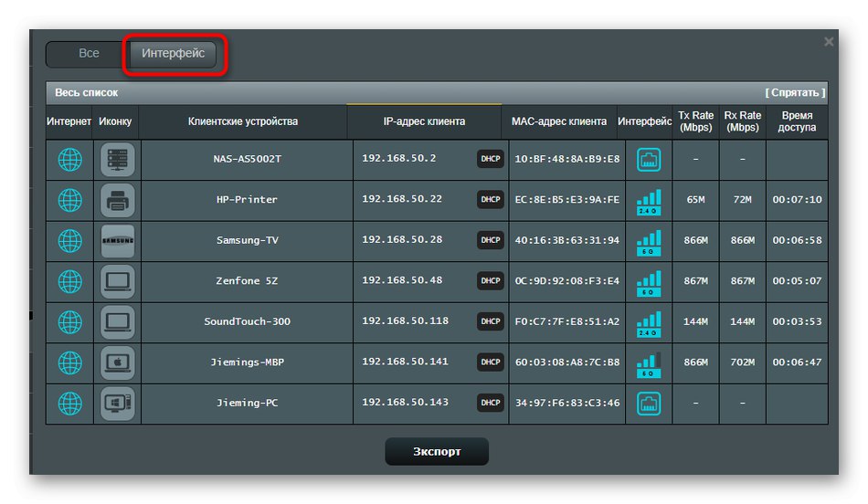Click the DHCP badge for 192.168.50.22
The height and width of the screenshot is (504, 868).
pyautogui.click(x=491, y=199)
